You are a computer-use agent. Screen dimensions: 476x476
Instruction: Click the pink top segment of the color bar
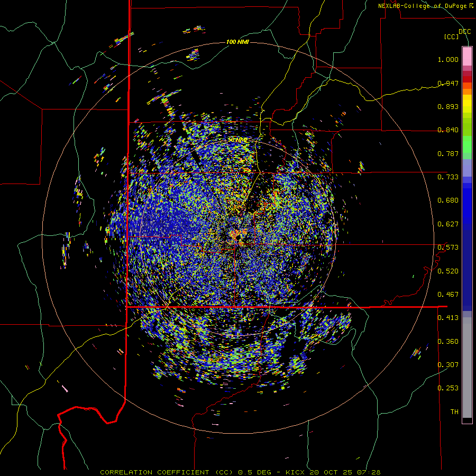click(467, 56)
